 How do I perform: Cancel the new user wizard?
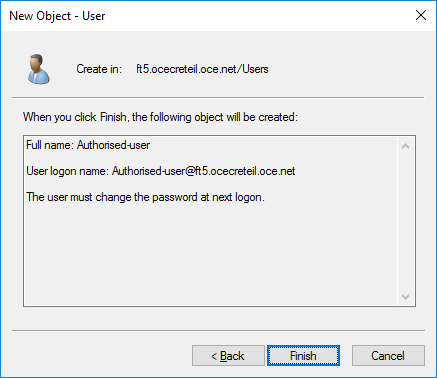click(388, 356)
